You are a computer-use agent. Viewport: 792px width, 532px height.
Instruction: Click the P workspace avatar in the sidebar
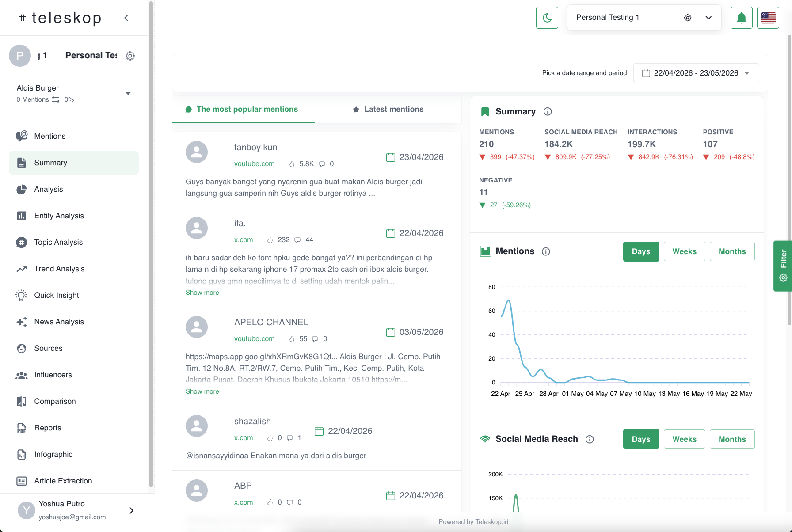point(20,56)
